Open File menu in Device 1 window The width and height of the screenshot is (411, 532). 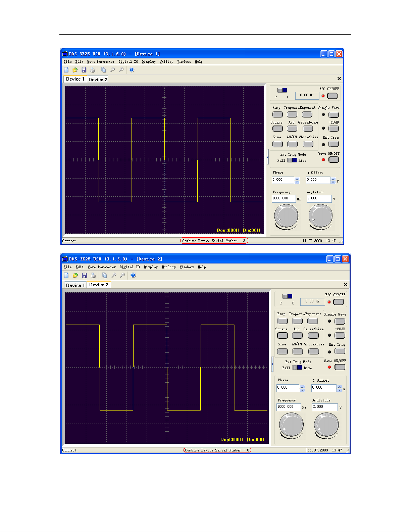(x=67, y=62)
